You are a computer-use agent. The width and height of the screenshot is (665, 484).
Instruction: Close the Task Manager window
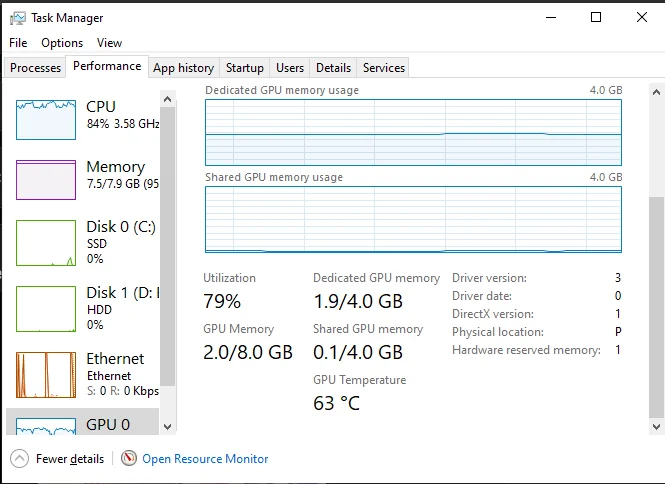[642, 17]
